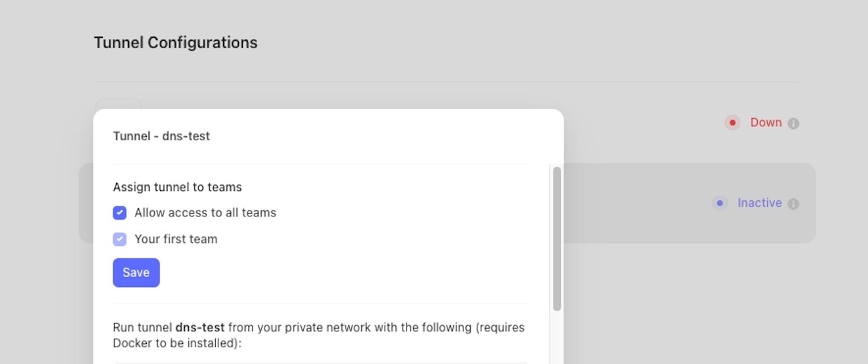Click the Allow access to all teams text
The image size is (868, 364).
pyautogui.click(x=205, y=213)
